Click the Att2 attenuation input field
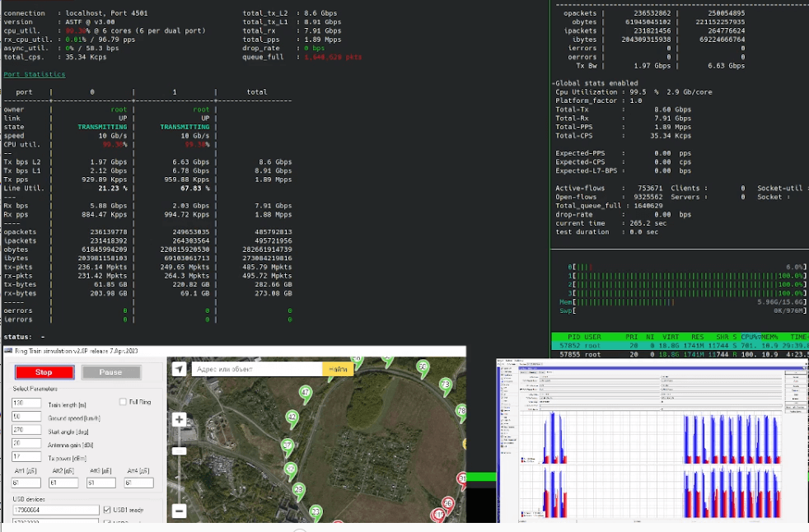Image resolution: width=809 pixels, height=532 pixels. coord(63,483)
